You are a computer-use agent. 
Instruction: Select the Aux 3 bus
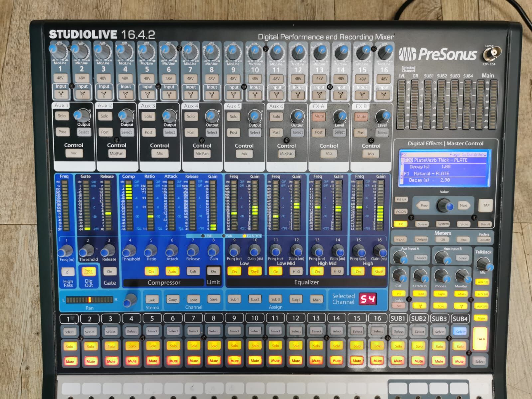point(170,132)
